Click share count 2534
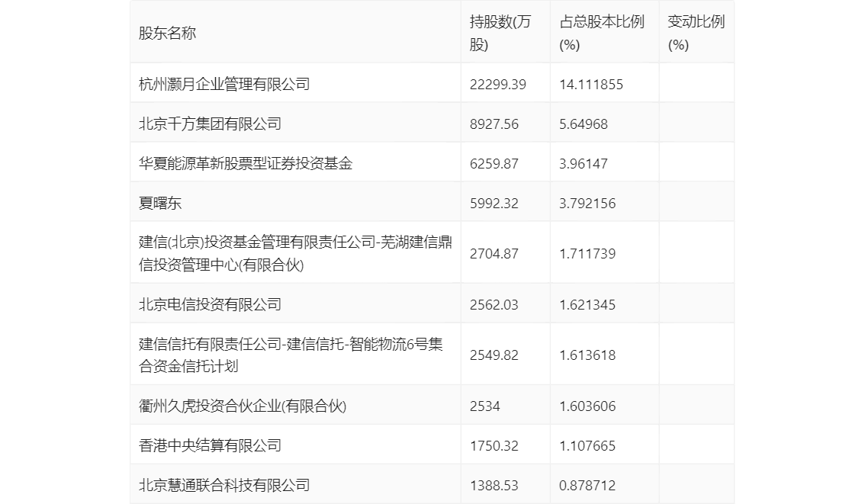 pos(485,406)
